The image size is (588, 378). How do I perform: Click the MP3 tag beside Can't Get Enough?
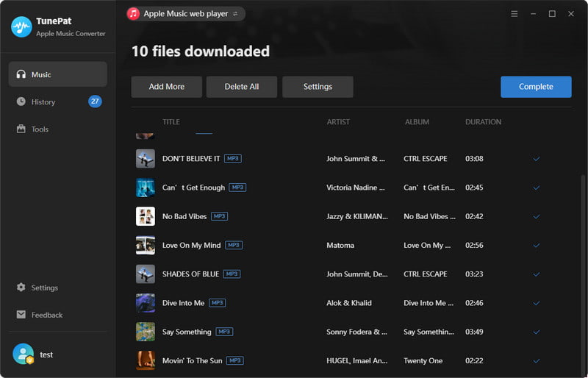(237, 188)
